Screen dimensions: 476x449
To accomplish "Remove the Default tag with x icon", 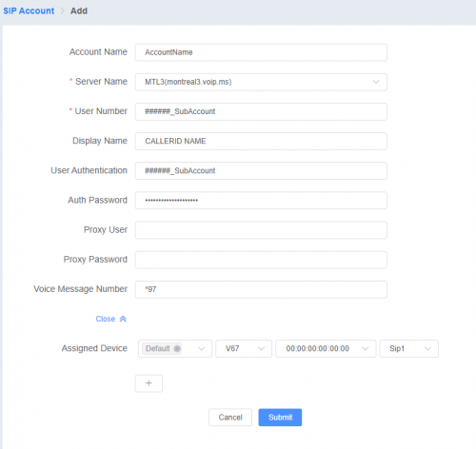I will [x=177, y=348].
